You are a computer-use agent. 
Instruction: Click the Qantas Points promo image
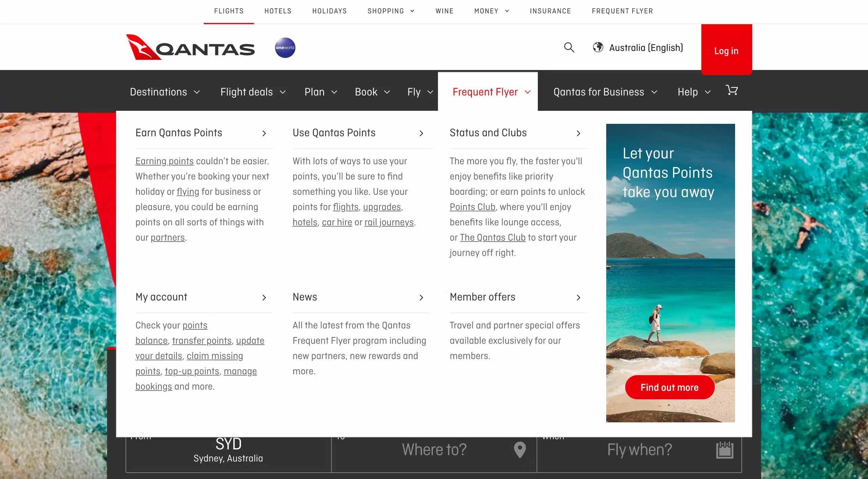(x=670, y=273)
